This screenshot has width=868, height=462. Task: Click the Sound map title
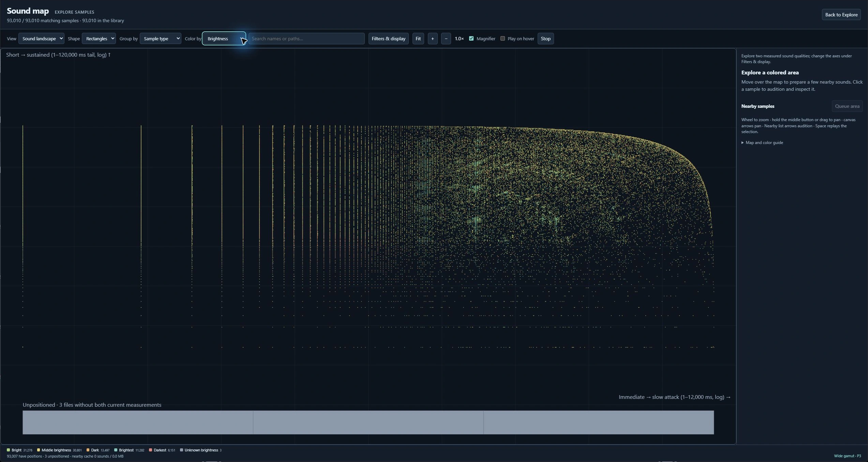click(x=28, y=11)
